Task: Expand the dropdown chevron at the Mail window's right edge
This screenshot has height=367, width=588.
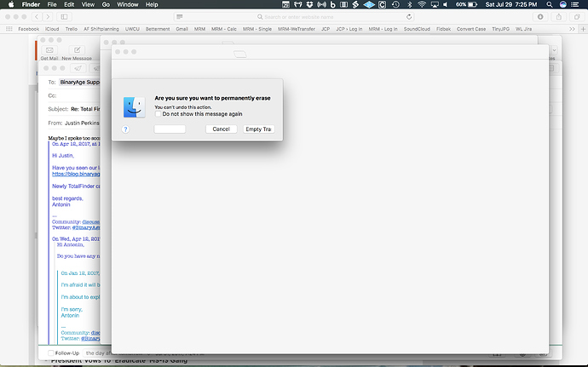Action: tap(554, 50)
